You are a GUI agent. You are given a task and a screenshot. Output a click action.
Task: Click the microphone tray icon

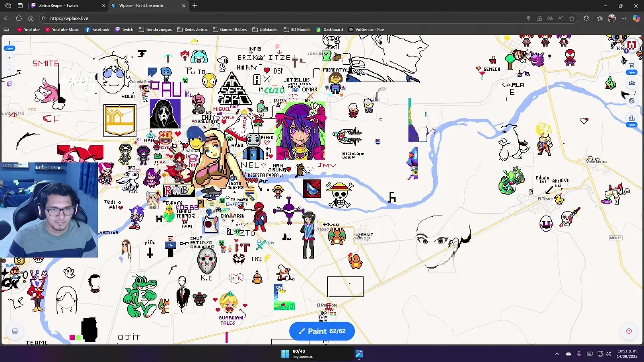pyautogui.click(x=579, y=354)
